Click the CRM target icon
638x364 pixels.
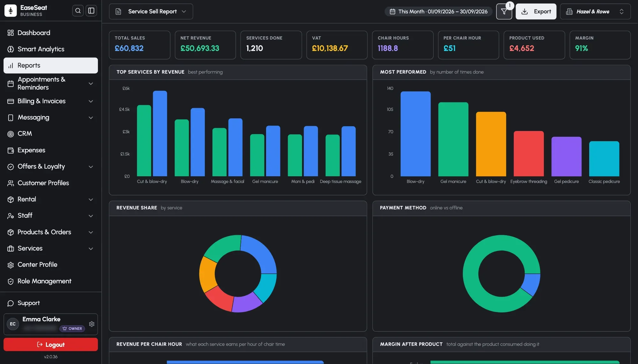11,134
